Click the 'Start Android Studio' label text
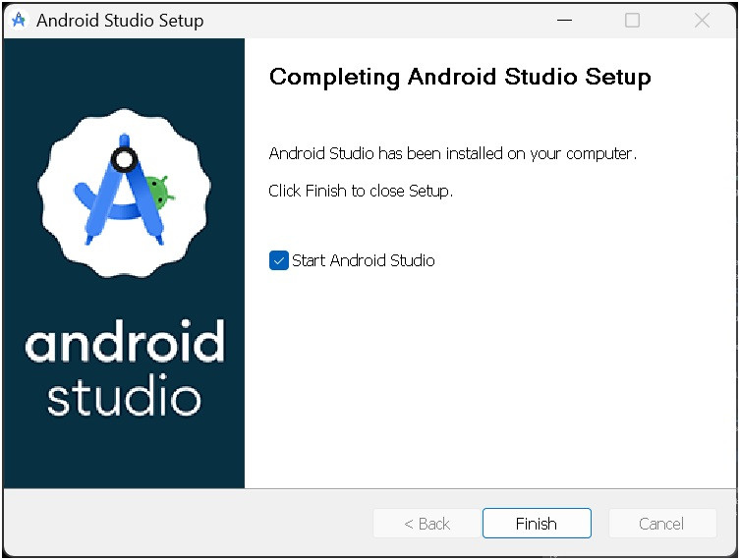The height and width of the screenshot is (560, 740). (363, 260)
